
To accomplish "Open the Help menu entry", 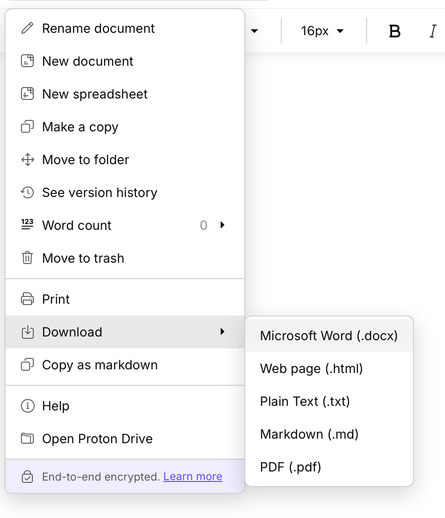I will click(125, 406).
